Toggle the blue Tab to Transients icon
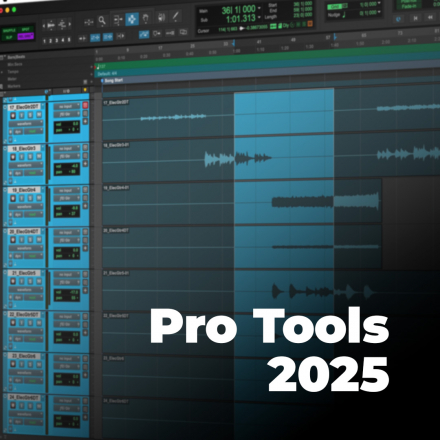 pos(95,38)
